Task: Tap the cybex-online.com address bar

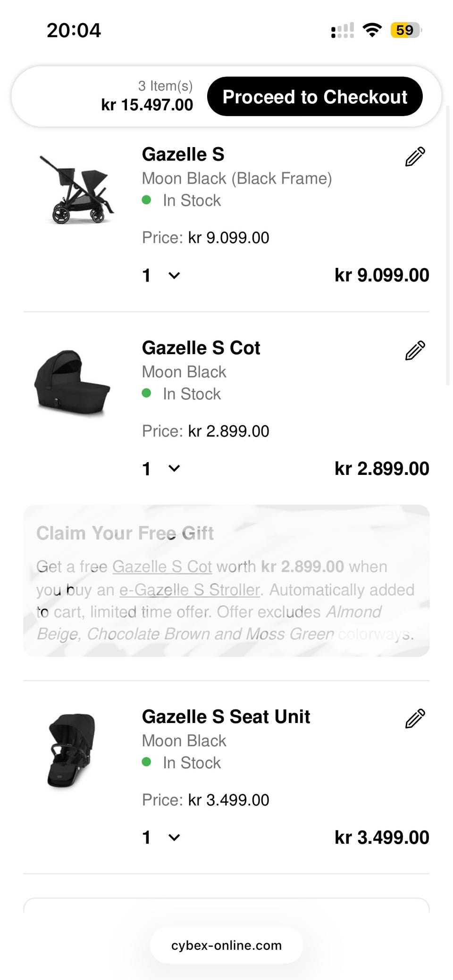Action: pyautogui.click(x=226, y=945)
